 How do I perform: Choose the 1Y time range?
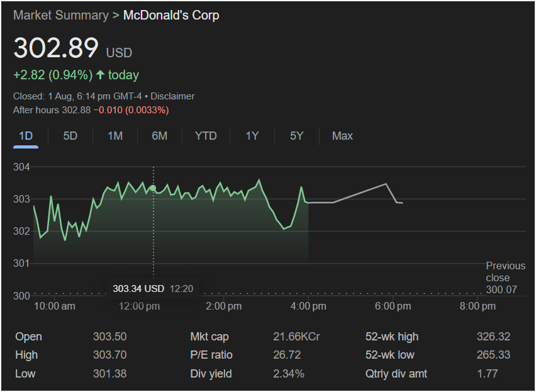[252, 136]
